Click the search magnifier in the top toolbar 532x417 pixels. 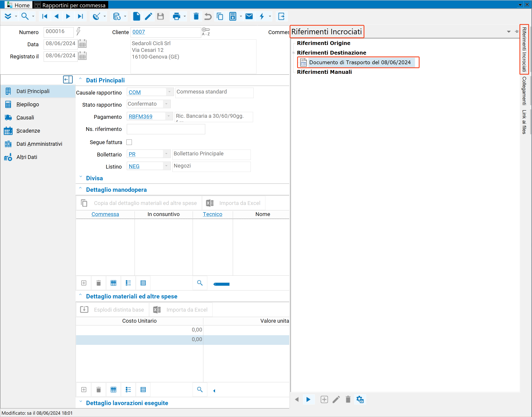[25, 16]
